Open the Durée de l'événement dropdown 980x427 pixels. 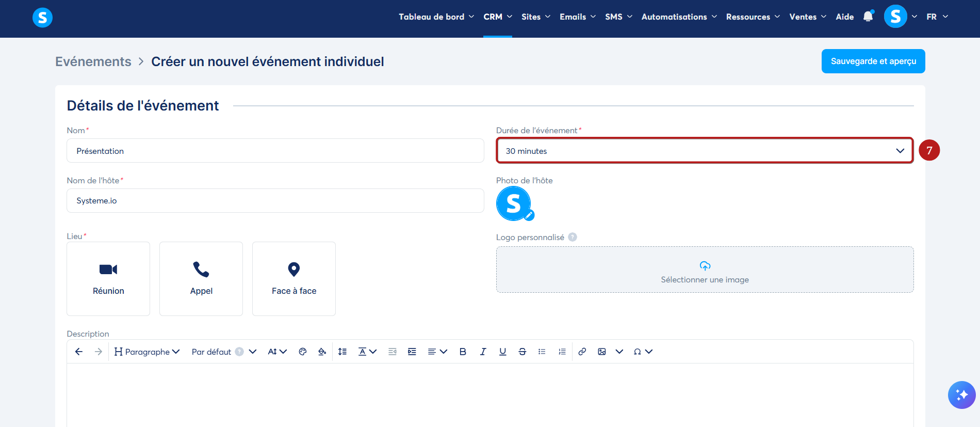(705, 151)
